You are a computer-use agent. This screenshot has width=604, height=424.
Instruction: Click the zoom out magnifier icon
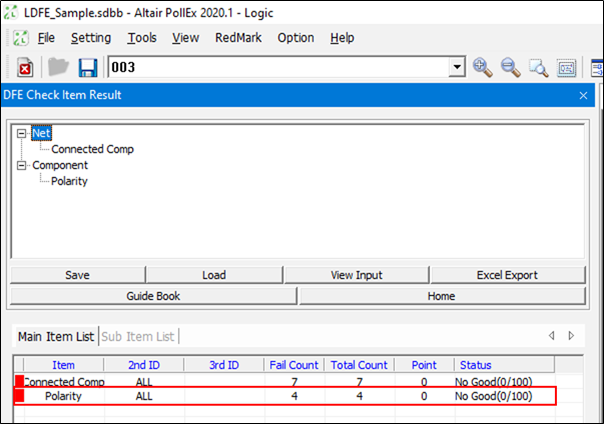(x=511, y=68)
